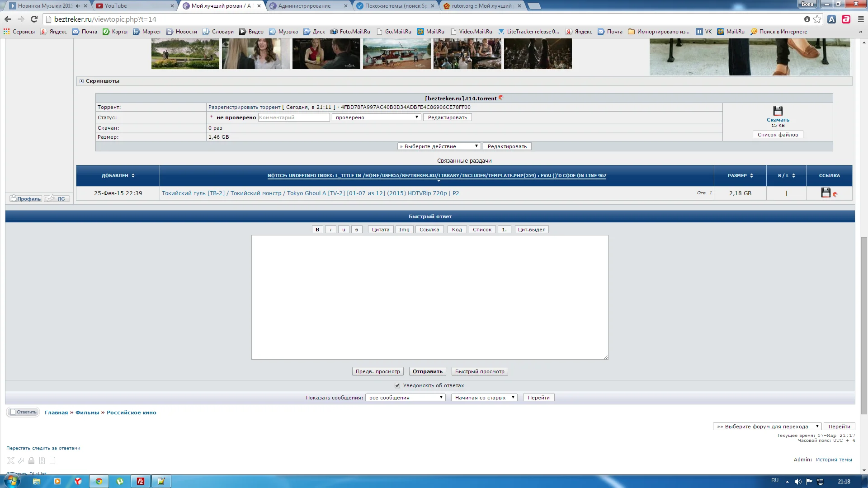This screenshot has height=488, width=868.
Task: Toggle the Уведомлять об ответах checkbox
Action: click(397, 385)
